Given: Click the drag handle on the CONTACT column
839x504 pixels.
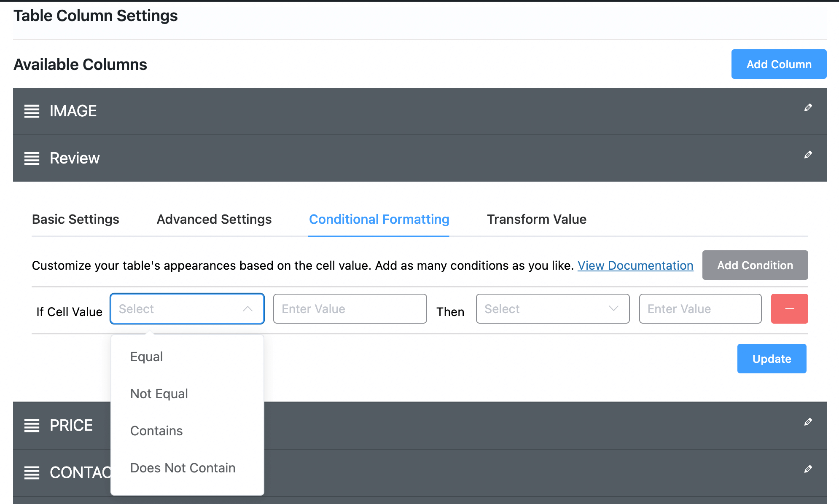Looking at the screenshot, I should 32,472.
